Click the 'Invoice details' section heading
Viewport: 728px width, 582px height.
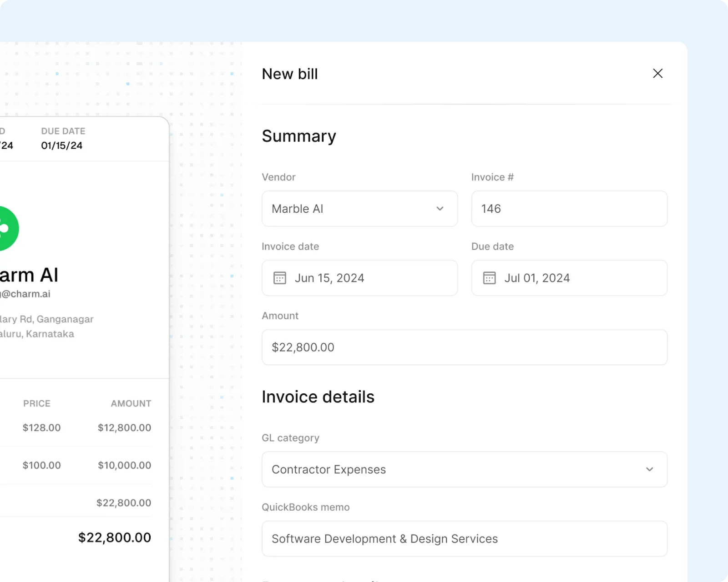coord(318,397)
